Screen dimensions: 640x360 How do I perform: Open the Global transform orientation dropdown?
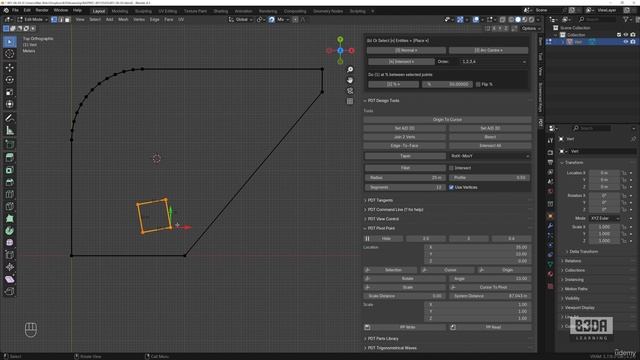240,19
